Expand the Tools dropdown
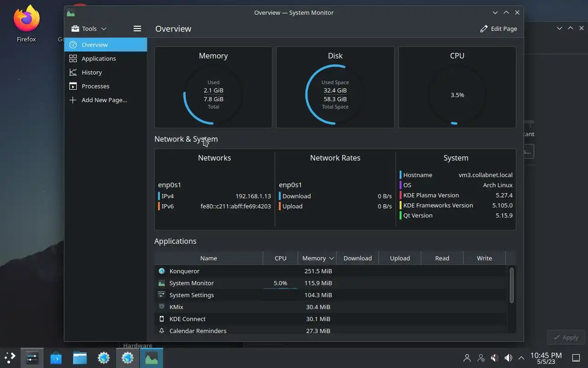The image size is (588, 368). point(89,29)
